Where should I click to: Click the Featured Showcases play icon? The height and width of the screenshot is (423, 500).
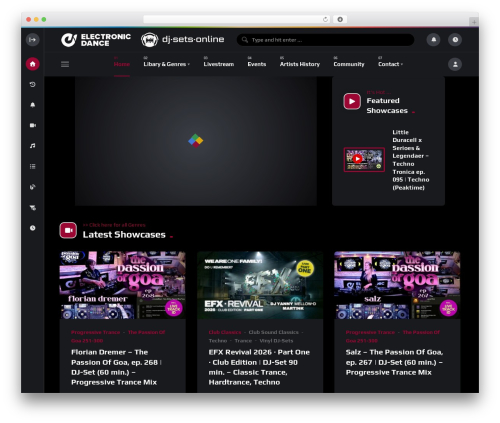352,101
